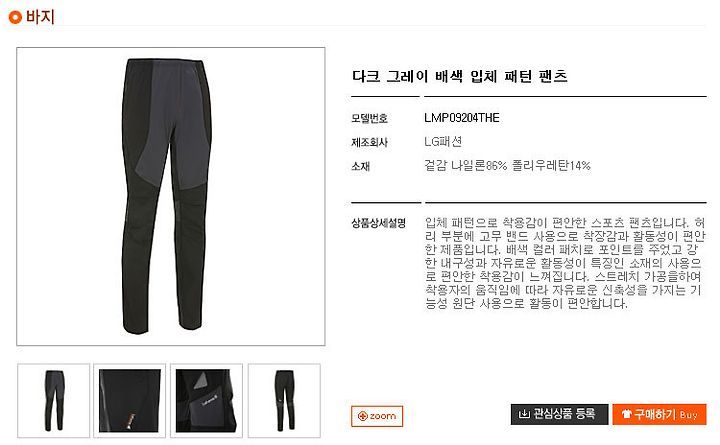Click the orange zoom button
720x445 pixels.
pos(377,416)
